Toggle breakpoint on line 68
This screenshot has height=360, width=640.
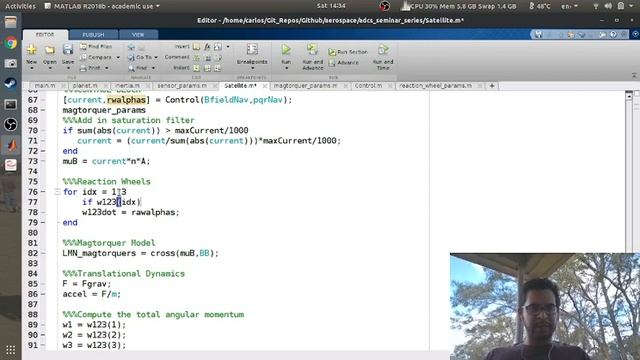(43, 110)
